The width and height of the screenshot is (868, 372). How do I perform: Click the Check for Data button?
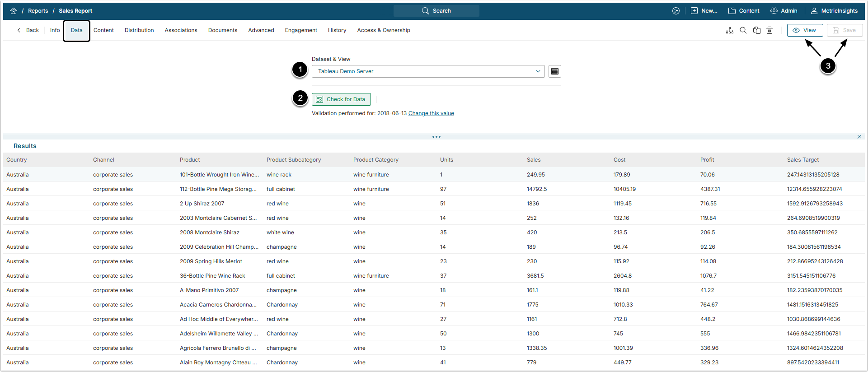pyautogui.click(x=341, y=99)
